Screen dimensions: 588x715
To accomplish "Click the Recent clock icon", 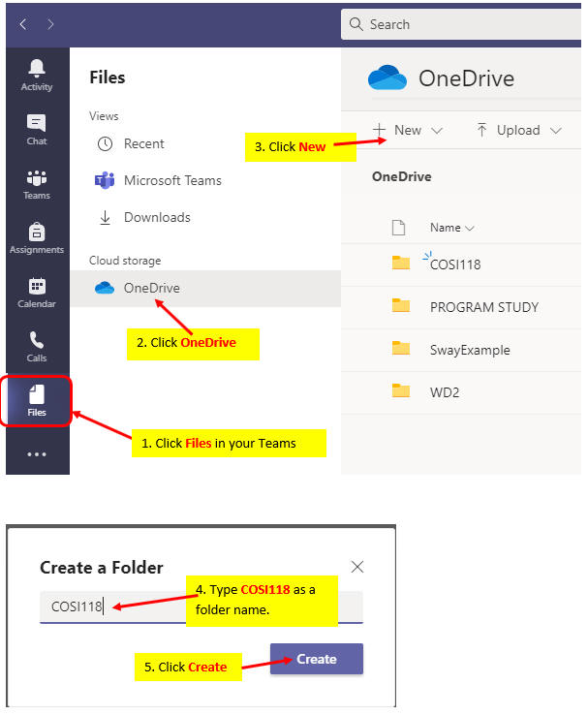I will tap(105, 144).
